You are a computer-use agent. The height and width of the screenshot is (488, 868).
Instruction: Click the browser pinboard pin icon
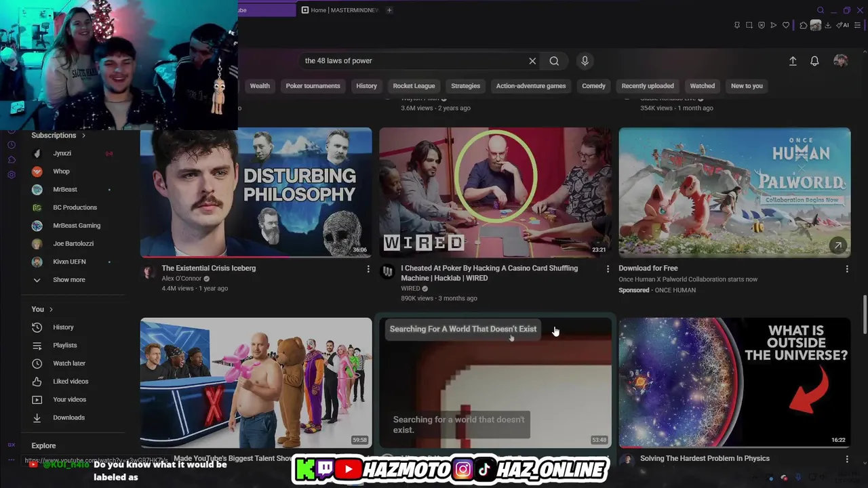click(737, 25)
